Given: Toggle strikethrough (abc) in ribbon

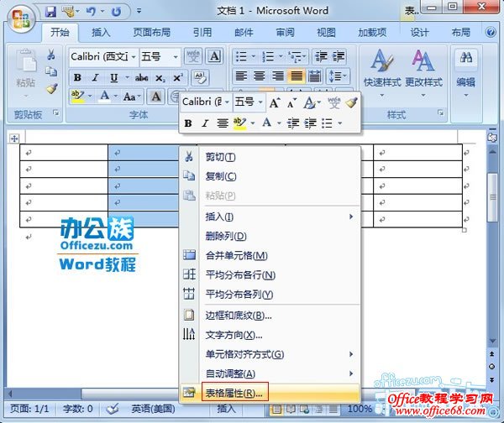Looking at the screenshot, I should point(141,77).
